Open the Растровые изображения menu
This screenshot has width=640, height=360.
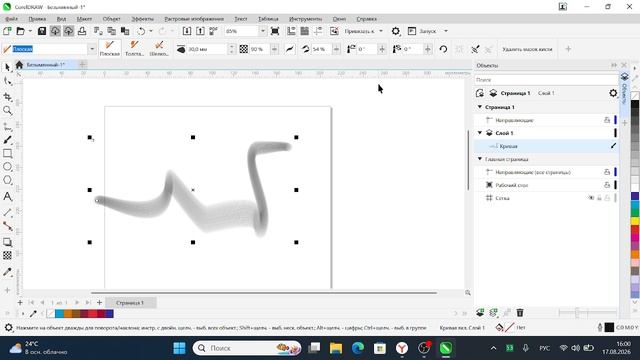pyautogui.click(x=194, y=19)
